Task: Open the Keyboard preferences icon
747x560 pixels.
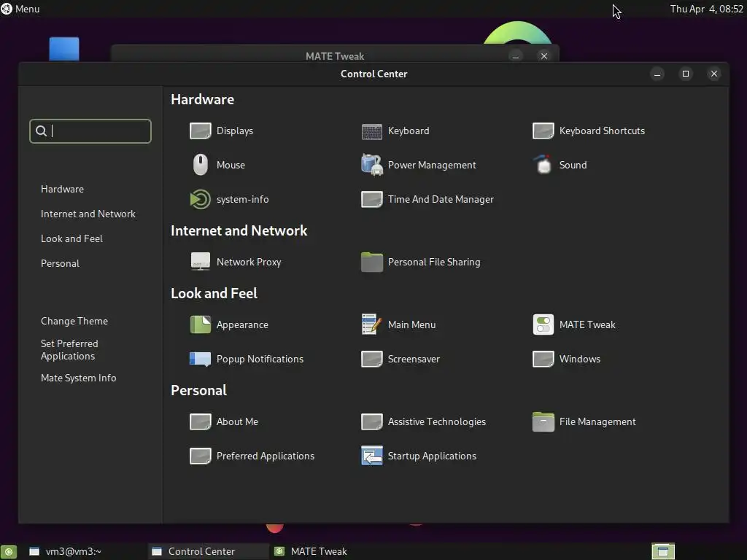Action: click(x=371, y=131)
